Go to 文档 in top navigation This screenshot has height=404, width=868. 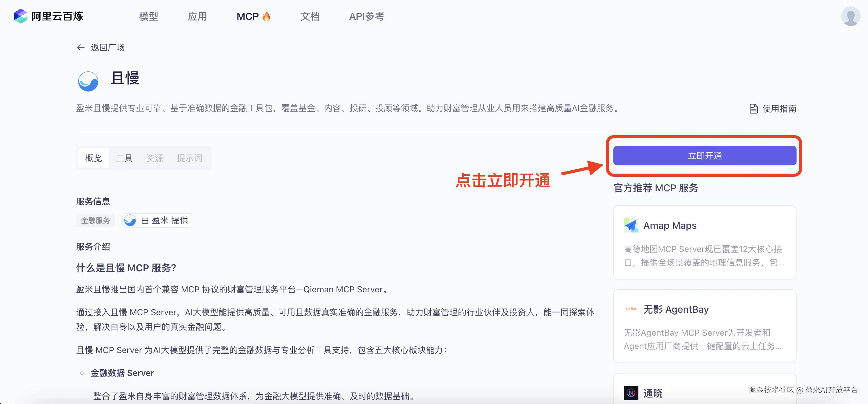(x=310, y=16)
